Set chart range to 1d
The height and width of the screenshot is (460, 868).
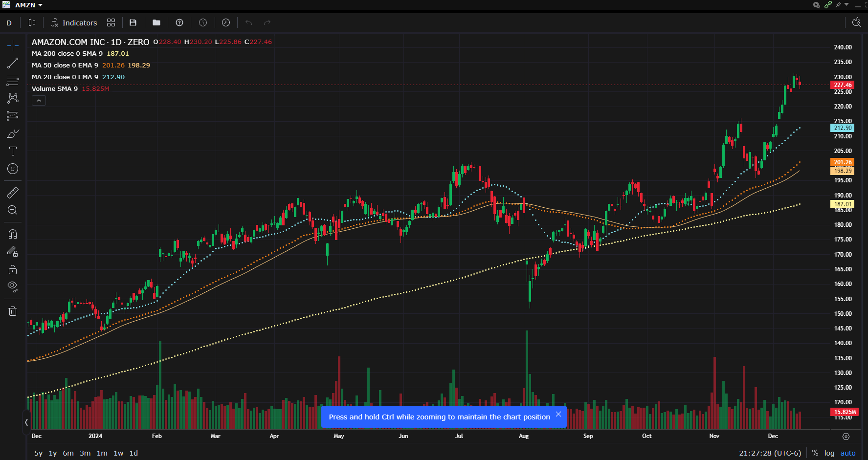[134, 453]
